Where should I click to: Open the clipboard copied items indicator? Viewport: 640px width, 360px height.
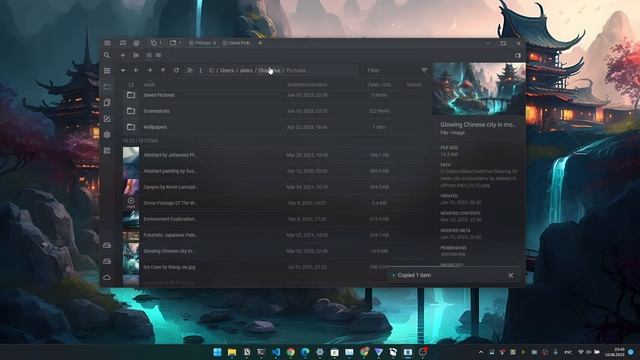[156, 43]
